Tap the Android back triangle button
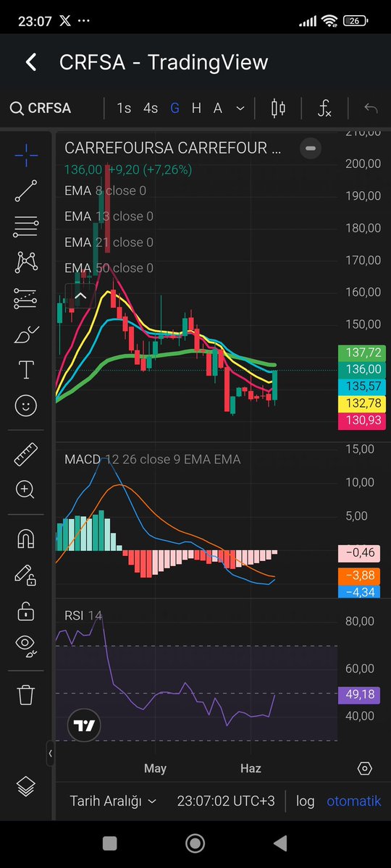This screenshot has height=868, width=391. [x=280, y=843]
